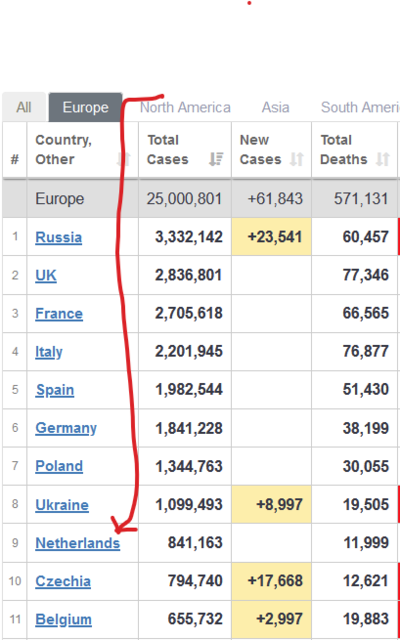Open the UK country link
The height and width of the screenshot is (640, 400).
[46, 276]
